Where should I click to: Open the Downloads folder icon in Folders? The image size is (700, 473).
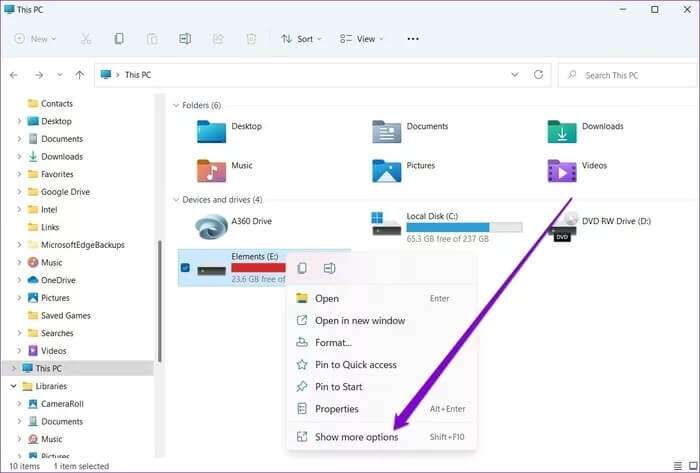562,132
